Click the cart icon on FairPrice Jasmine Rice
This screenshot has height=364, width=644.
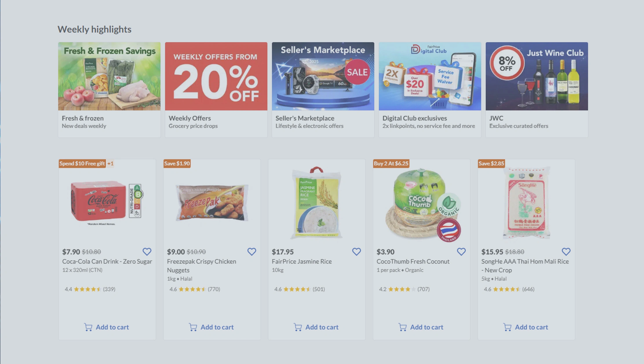(297, 327)
